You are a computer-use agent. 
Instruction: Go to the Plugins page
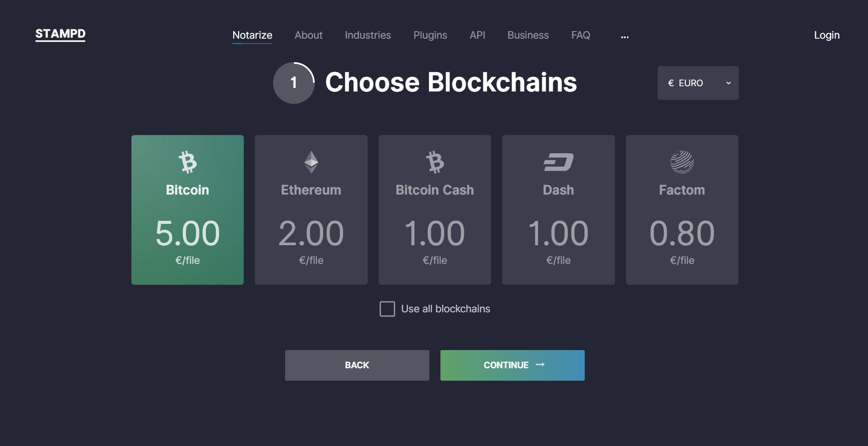430,35
